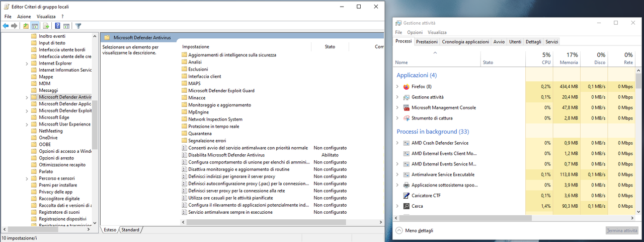The image size is (644, 242).
Task: Open the Opzioni menu in Task Manager
Action: click(415, 32)
